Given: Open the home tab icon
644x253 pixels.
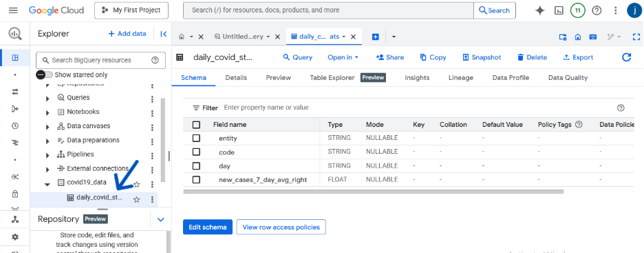Looking at the screenshot, I should (182, 37).
